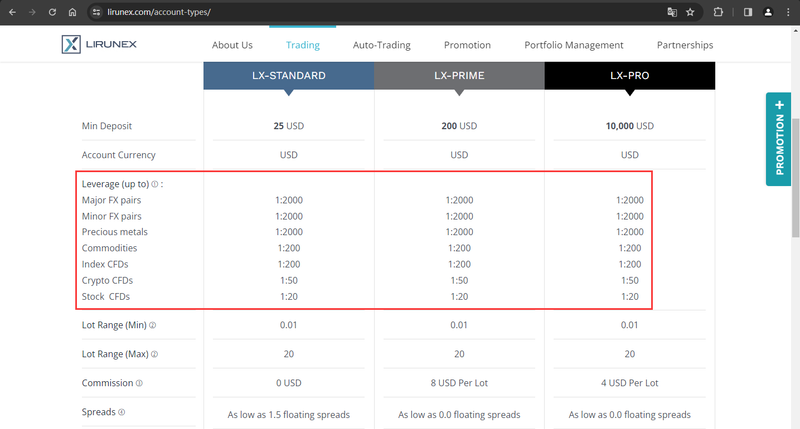Click the 25 USD min deposit value

coord(289,126)
